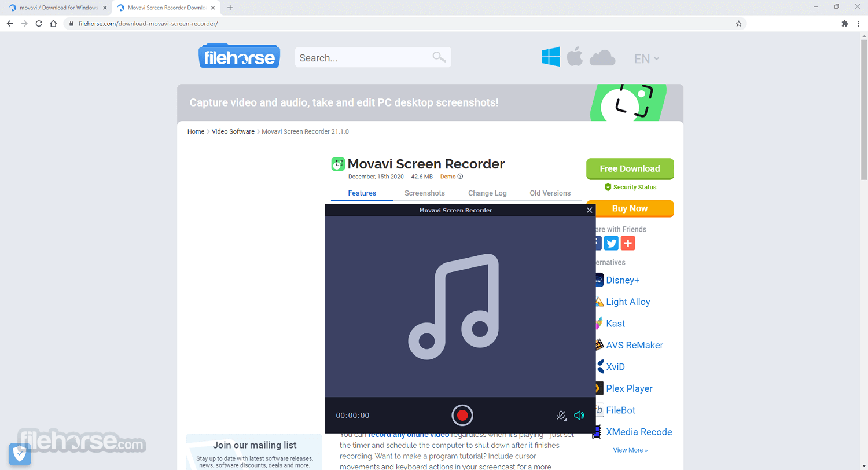Open the Light Alloy alternative link

coord(628,302)
